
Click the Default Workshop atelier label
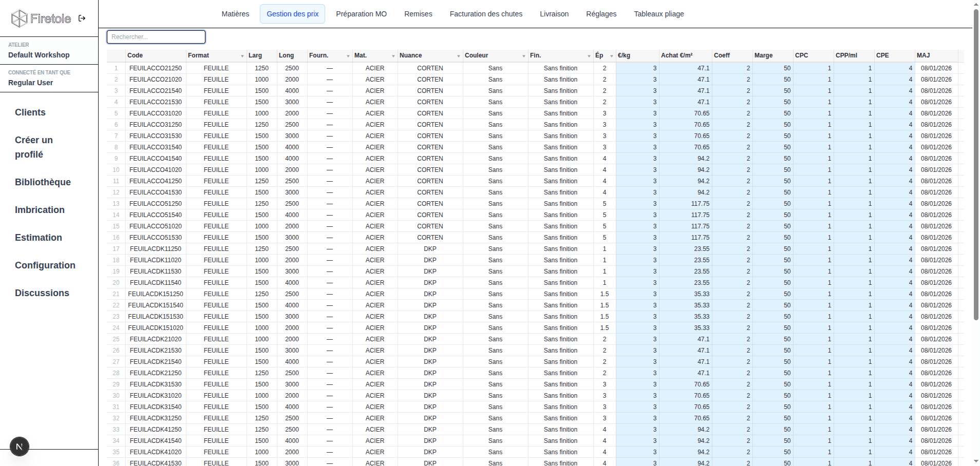click(x=39, y=55)
